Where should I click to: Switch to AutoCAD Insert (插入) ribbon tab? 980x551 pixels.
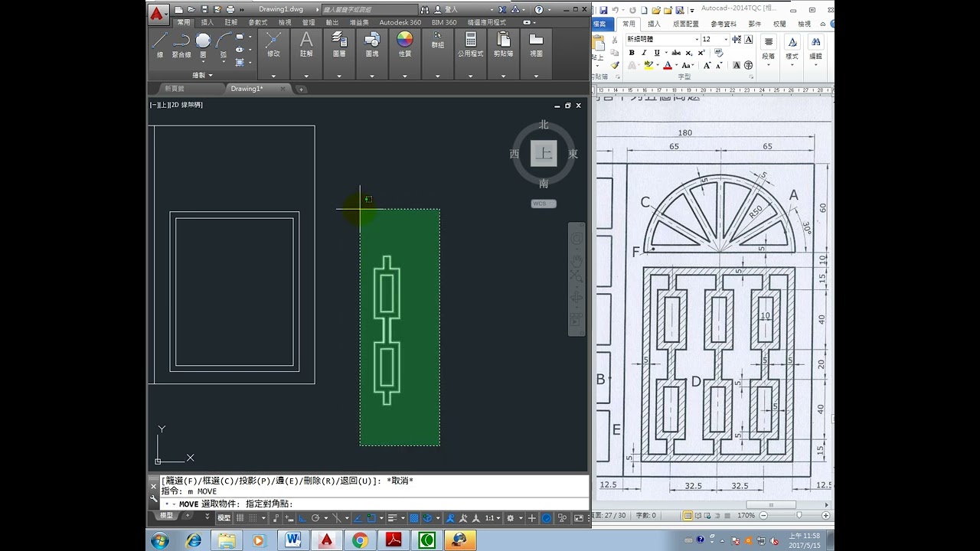[x=207, y=23]
